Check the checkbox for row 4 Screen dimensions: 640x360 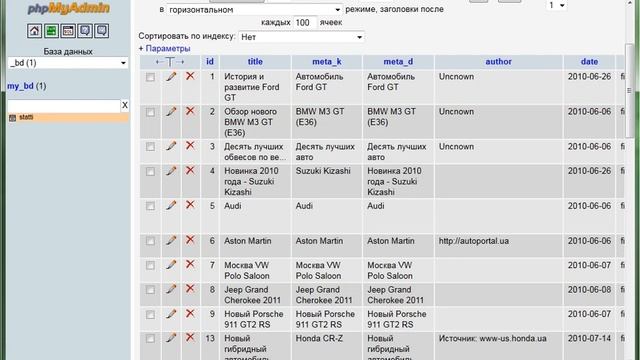click(x=150, y=171)
